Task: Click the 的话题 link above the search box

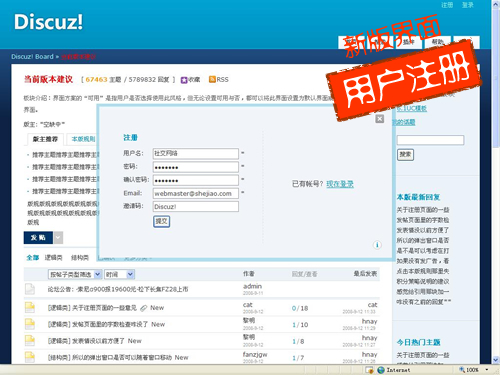Action: pos(403,122)
